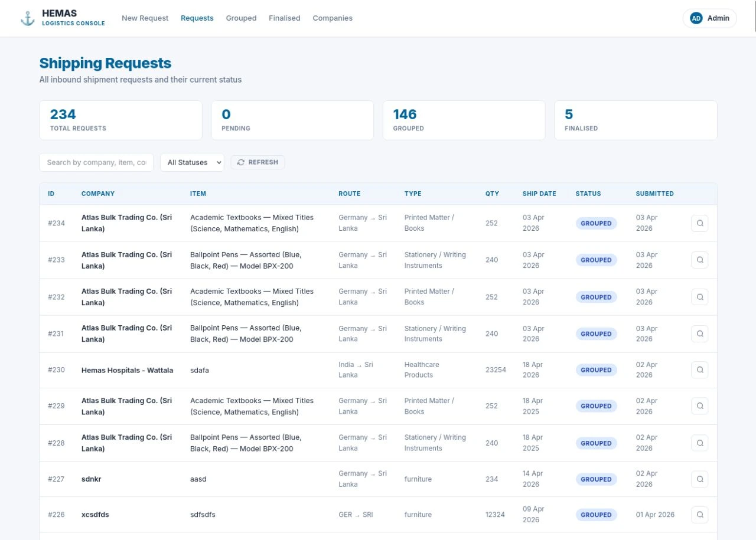Click item text sdafa
Image resolution: width=756 pixels, height=540 pixels.
pyautogui.click(x=200, y=370)
